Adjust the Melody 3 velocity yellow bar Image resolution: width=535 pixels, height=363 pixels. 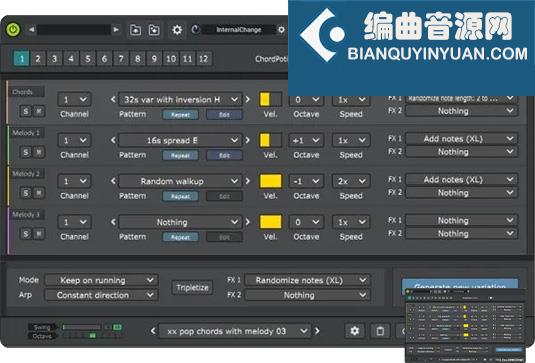point(271,222)
